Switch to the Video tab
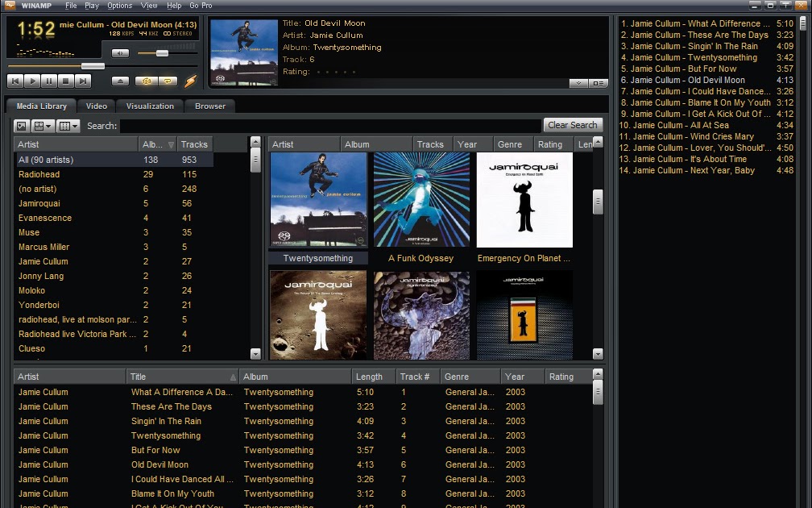The height and width of the screenshot is (508, 812). pyautogui.click(x=97, y=106)
